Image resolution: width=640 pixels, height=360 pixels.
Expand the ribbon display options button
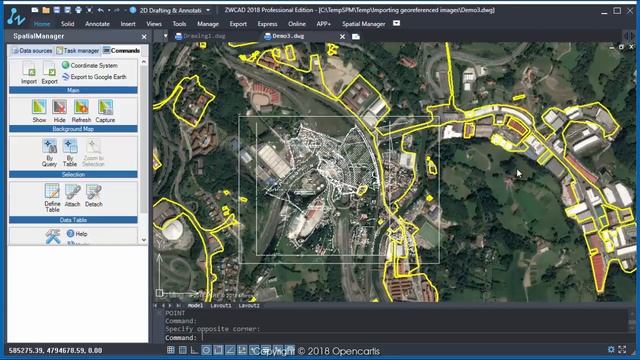click(396, 23)
